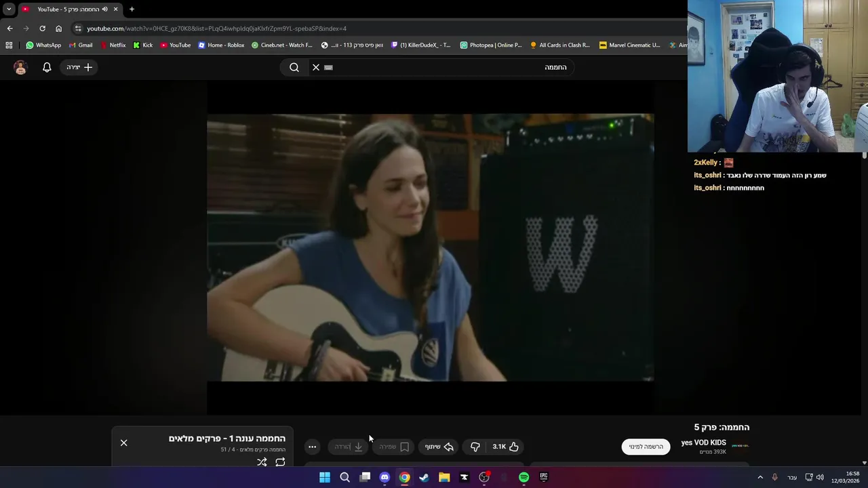This screenshot has width=868, height=488.
Task: Open the Photopea bookmark
Action: (491, 45)
